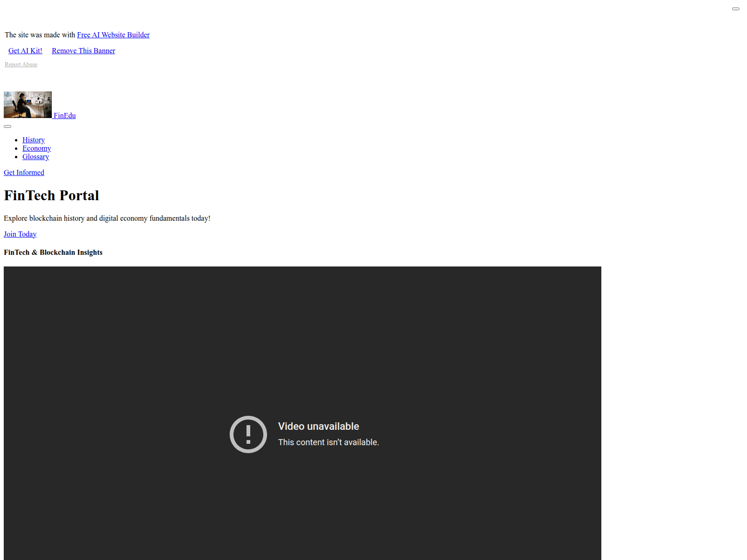The width and height of the screenshot is (747, 560).
Task: Click 'This content isn't available' text
Action: [x=328, y=442]
